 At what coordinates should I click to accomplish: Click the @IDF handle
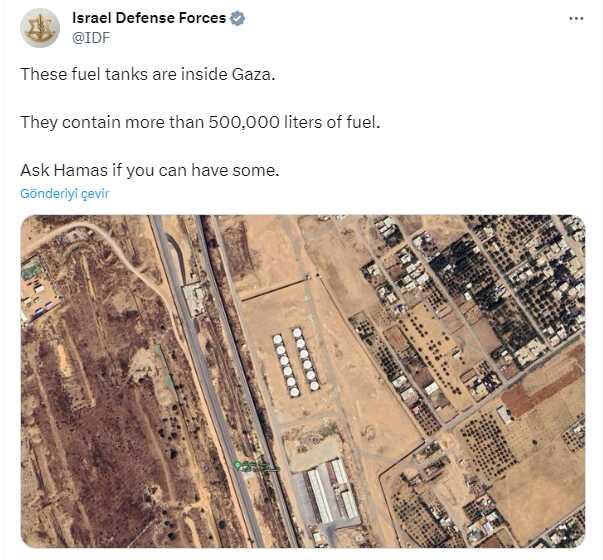pos(91,39)
